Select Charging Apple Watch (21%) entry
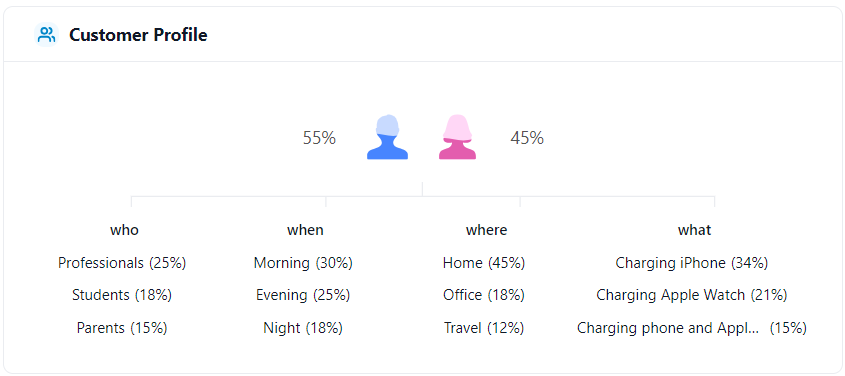 [692, 295]
